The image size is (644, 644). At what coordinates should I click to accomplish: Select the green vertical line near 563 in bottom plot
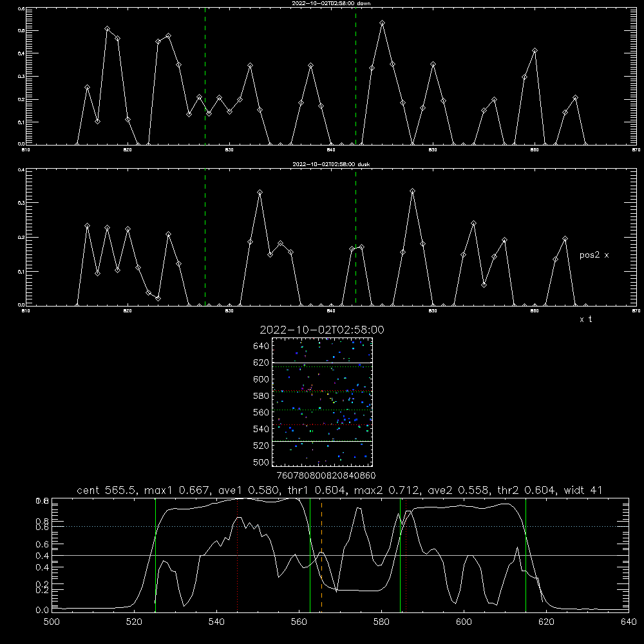click(310, 555)
